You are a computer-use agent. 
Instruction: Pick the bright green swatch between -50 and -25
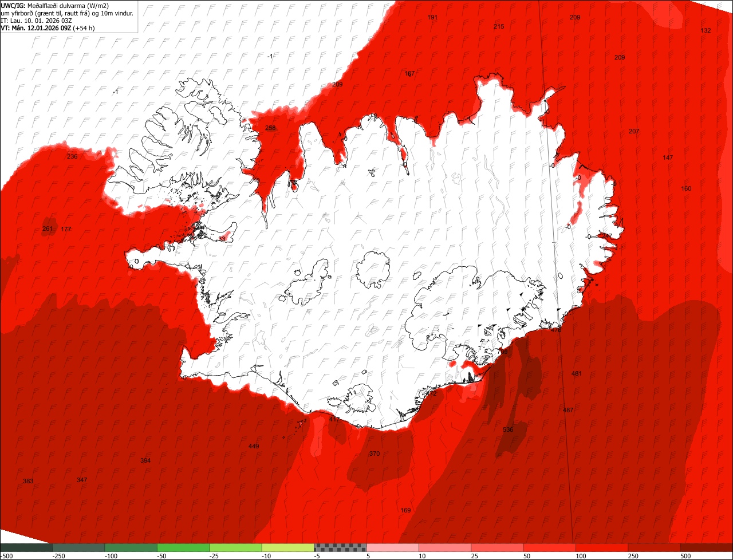183,547
